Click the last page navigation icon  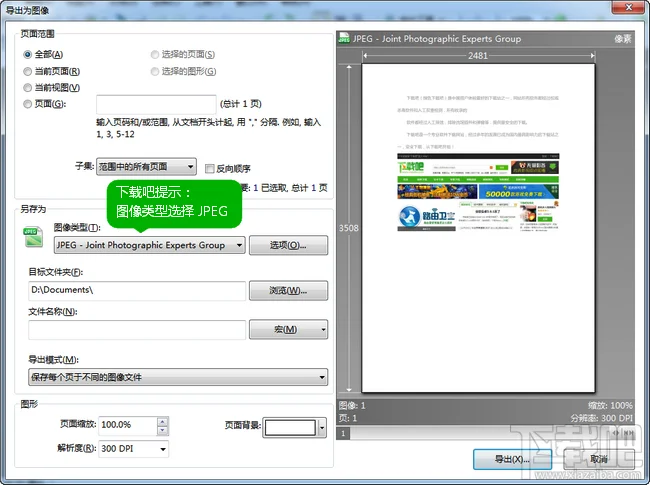click(629, 433)
